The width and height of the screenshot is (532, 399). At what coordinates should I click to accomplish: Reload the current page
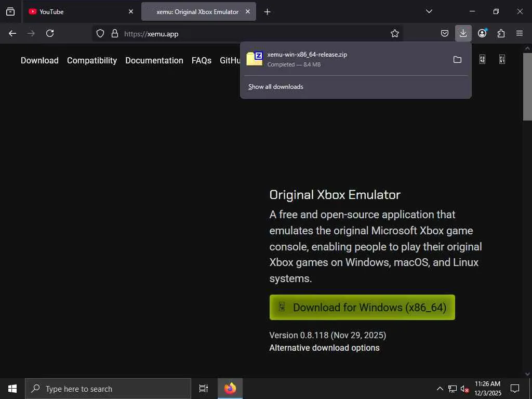tap(50, 33)
